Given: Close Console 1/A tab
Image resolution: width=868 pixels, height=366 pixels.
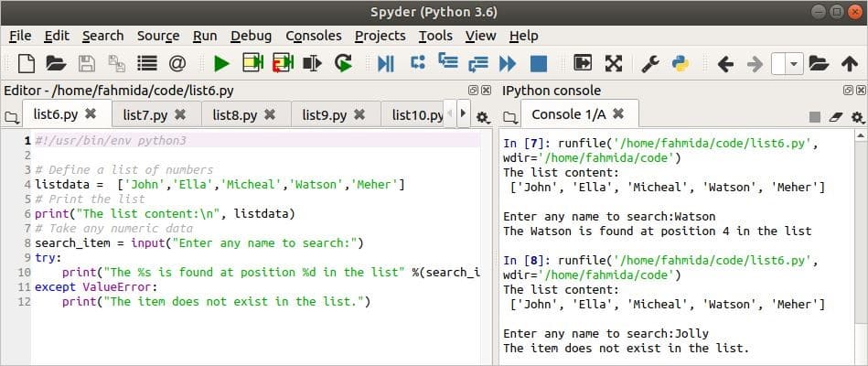Looking at the screenshot, I should point(618,113).
